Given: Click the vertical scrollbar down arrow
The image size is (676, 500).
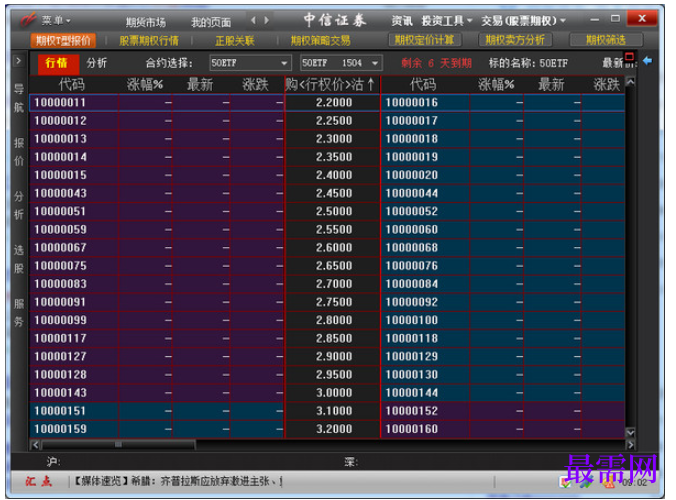Looking at the screenshot, I should [630, 432].
